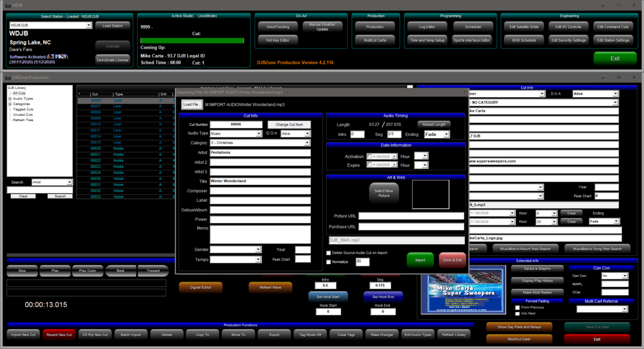Open the Sports Interface Editor

472,40
